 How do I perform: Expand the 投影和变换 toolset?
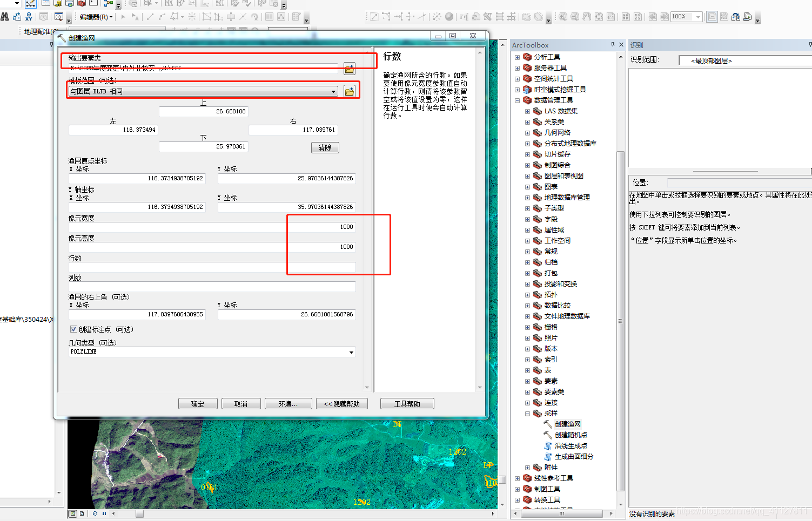coord(527,284)
